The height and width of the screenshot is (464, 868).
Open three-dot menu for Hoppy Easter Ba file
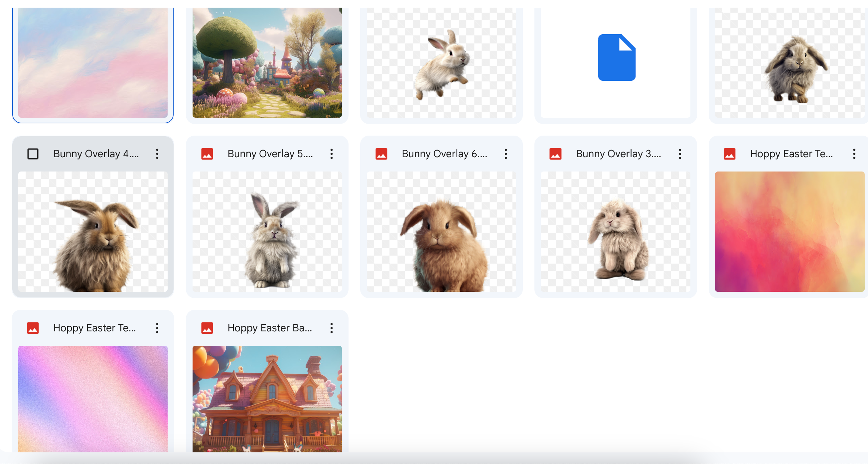331,328
